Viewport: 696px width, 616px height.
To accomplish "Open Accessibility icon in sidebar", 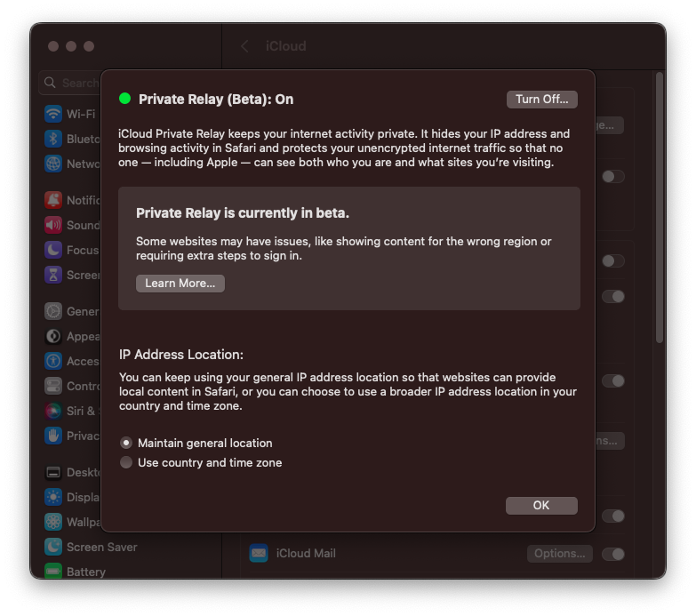I will (53, 361).
